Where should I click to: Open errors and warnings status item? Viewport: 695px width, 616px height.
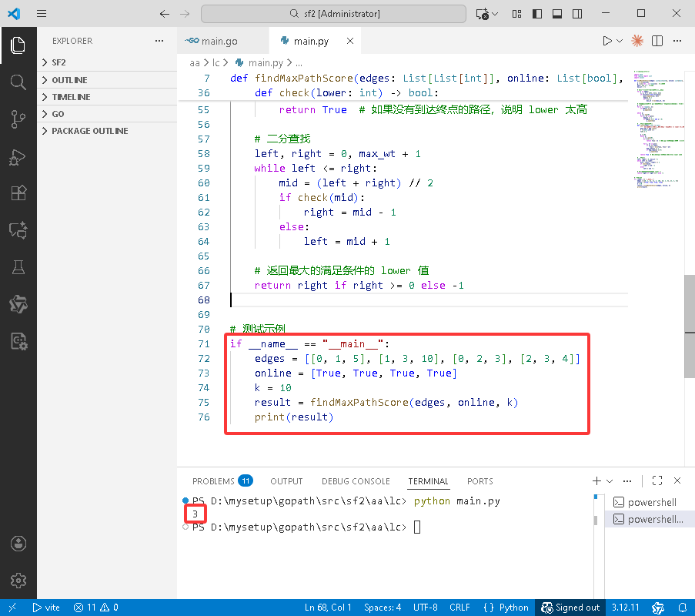coord(95,607)
